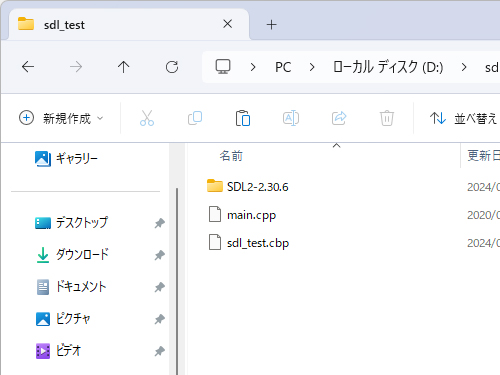Click the sdl_test.cbp file icon
The width and height of the screenshot is (500, 375).
[215, 242]
